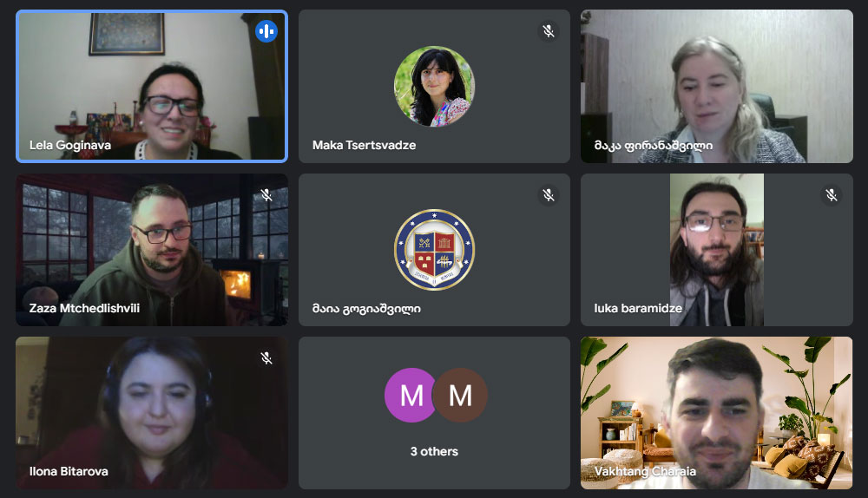868x498 pixels.
Task: Click the purple M participant avatar
Action: [x=411, y=395]
